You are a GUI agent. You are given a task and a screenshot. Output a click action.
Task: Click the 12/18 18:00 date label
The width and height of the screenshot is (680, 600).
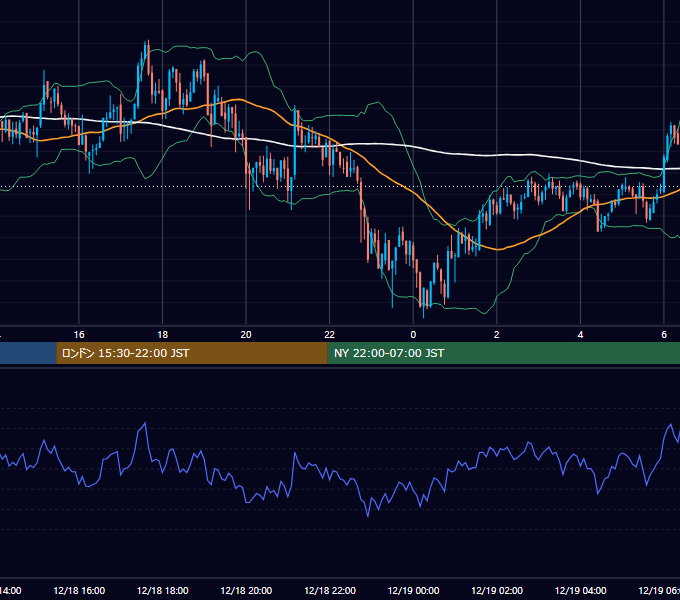(163, 590)
